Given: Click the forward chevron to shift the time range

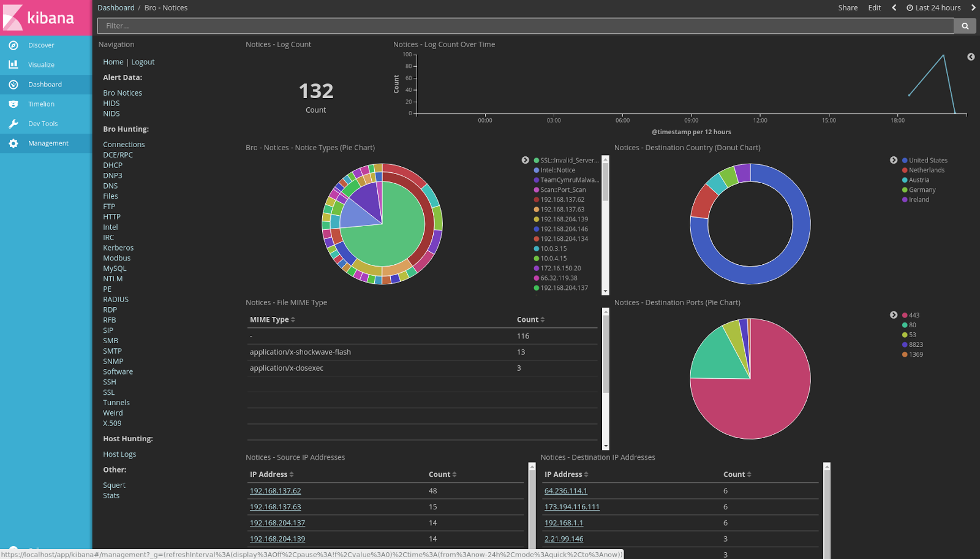Looking at the screenshot, I should pyautogui.click(x=973, y=7).
